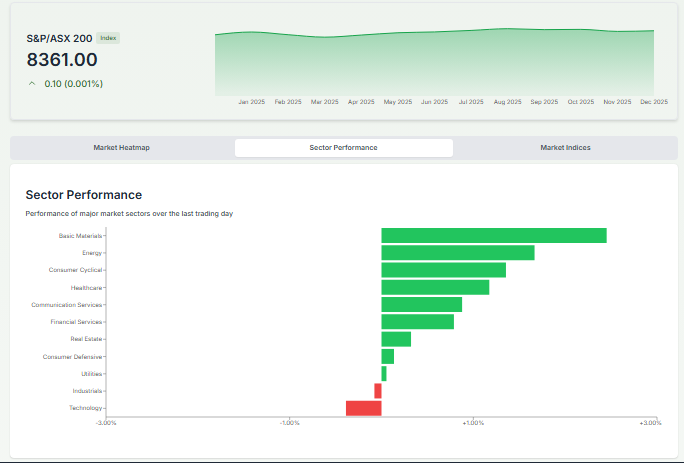
Task: Click the +1.00% x-axis tick label
Action: [x=473, y=422]
